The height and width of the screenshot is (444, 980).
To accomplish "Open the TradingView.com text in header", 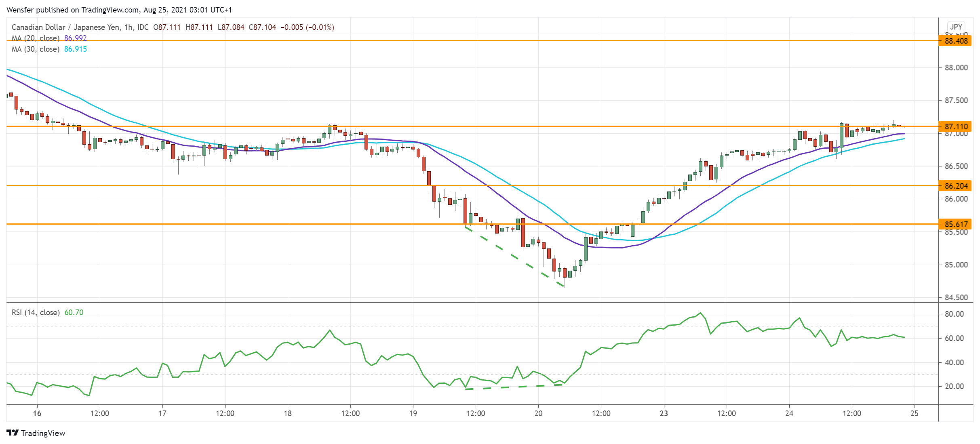I will (x=110, y=10).
